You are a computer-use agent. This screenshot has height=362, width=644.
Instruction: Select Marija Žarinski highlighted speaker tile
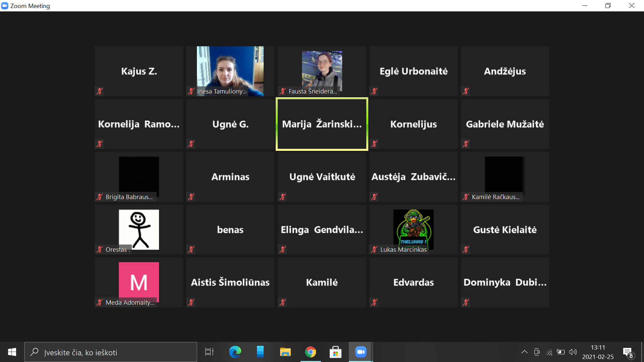point(322,124)
